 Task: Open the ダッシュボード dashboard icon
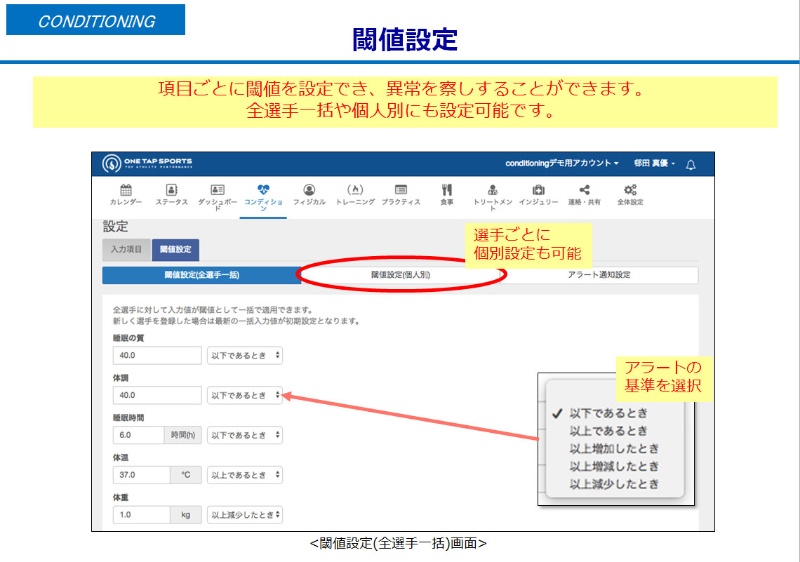217,190
